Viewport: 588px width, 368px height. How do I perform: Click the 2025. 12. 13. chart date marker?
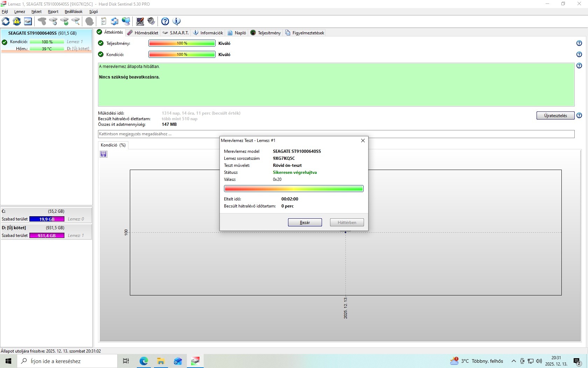[x=345, y=308]
